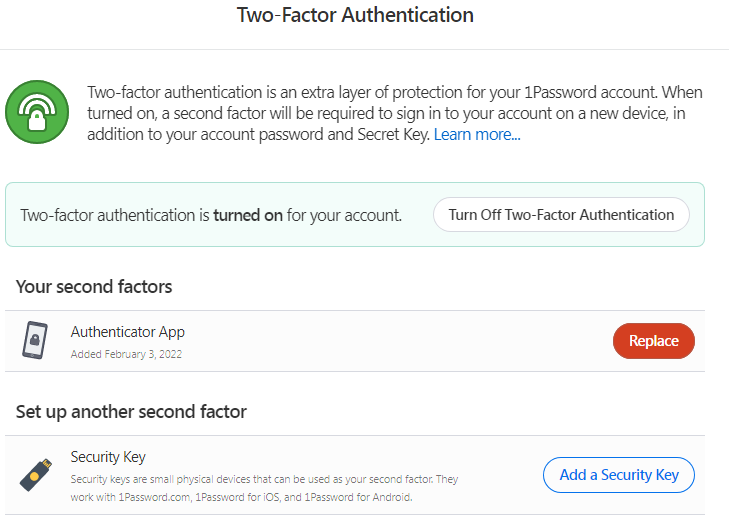Click the bold turned on status text
The height and width of the screenshot is (528, 729).
coord(248,215)
